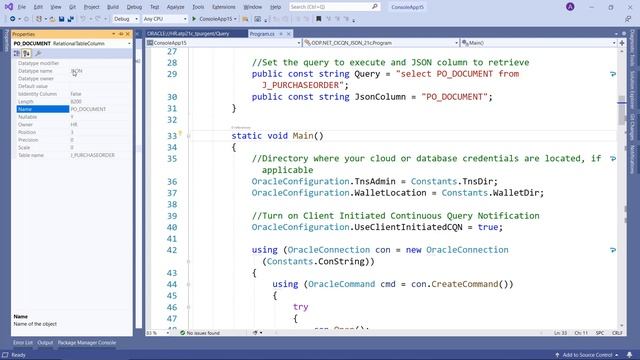Open the ConsoleApp15 project navigation dropdown
The height and width of the screenshot is (360, 640).
pyautogui.click(x=224, y=43)
